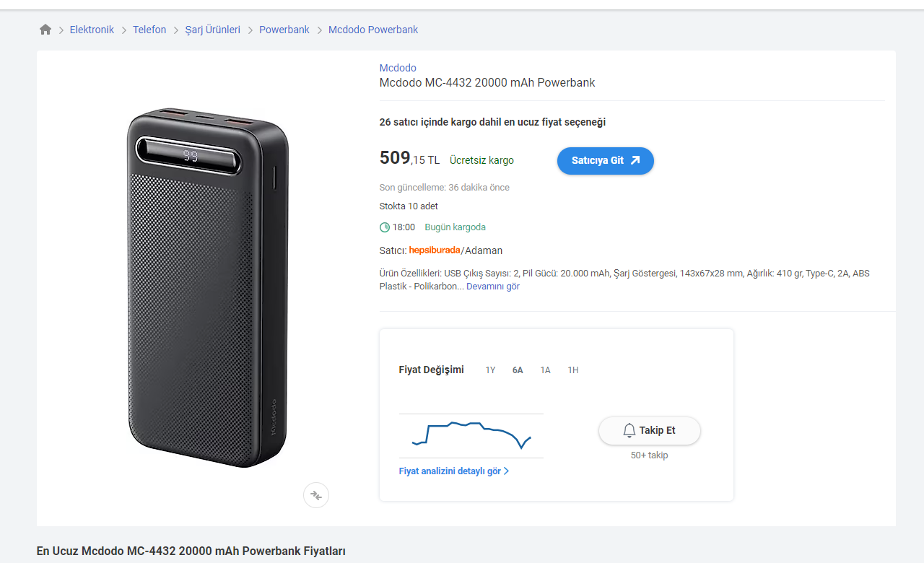Click the price change line chart
Image resolution: width=924 pixels, height=563 pixels.
click(x=471, y=435)
